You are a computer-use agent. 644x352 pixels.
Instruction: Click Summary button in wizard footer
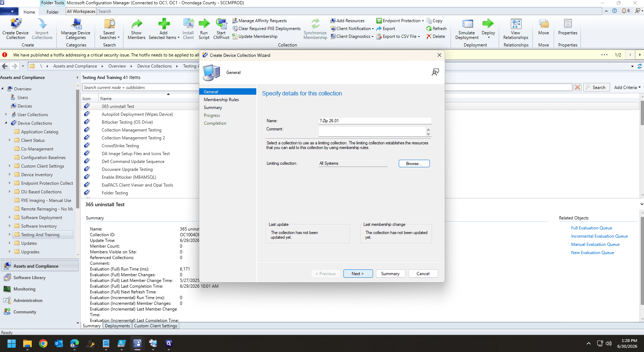pyautogui.click(x=390, y=274)
